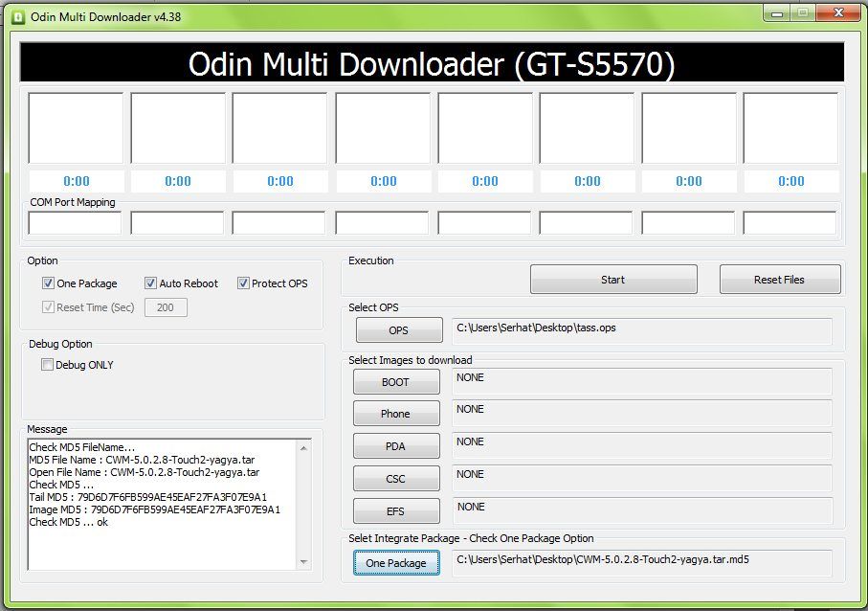This screenshot has width=868, height=611.
Task: Toggle the One Package checkbox
Action: (x=48, y=283)
